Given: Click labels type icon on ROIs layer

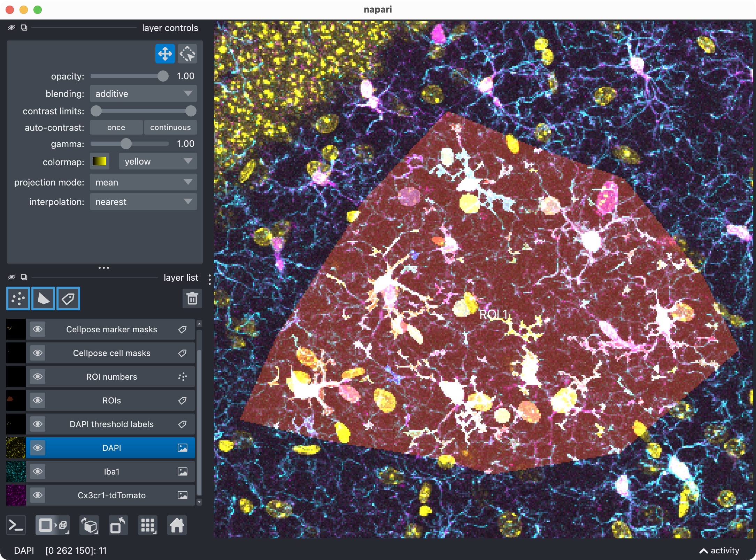Looking at the screenshot, I should point(182,400).
